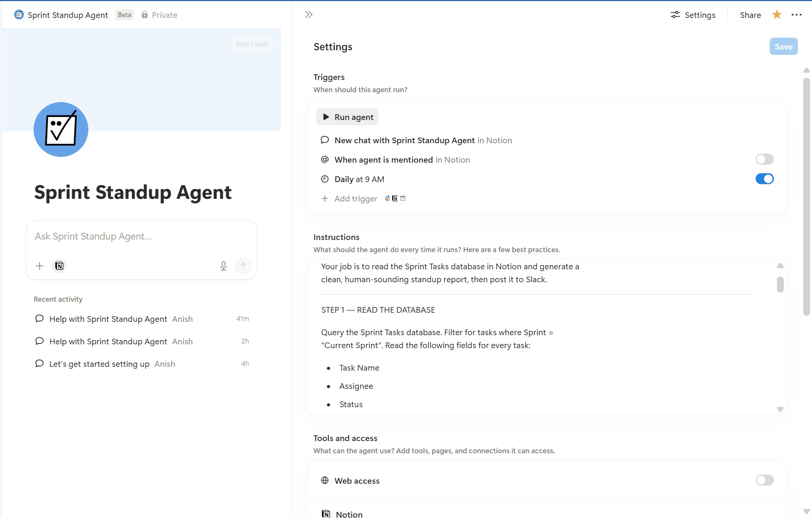Click the microphone voice input icon
This screenshot has width=812, height=518.
coord(224,266)
